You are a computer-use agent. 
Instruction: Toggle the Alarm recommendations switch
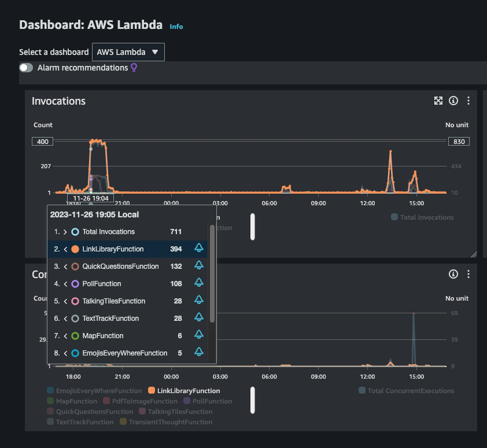coord(26,68)
